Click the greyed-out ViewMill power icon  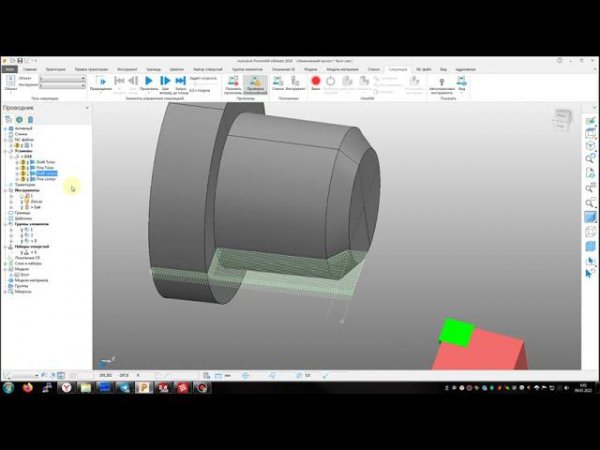pyautogui.click(x=331, y=81)
